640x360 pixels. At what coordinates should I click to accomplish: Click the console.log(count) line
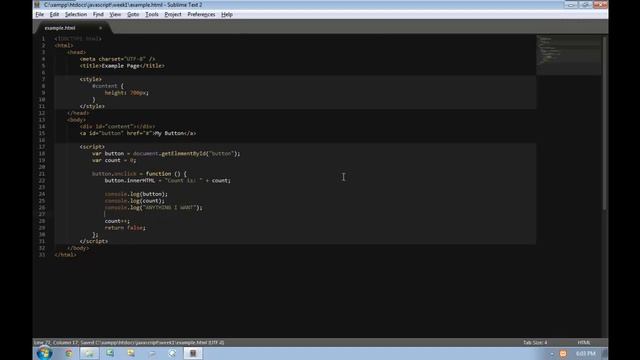pos(135,201)
